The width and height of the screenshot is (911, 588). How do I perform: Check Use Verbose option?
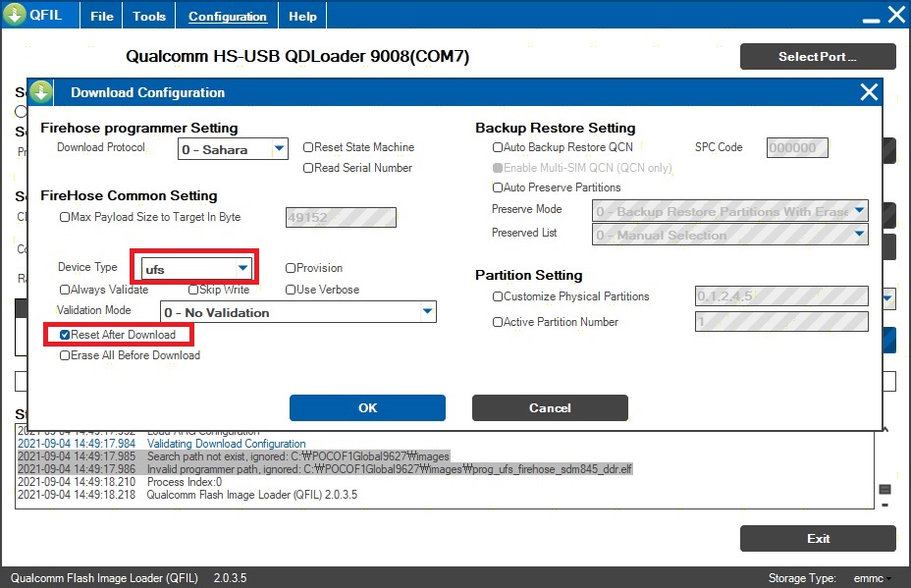tap(291, 290)
